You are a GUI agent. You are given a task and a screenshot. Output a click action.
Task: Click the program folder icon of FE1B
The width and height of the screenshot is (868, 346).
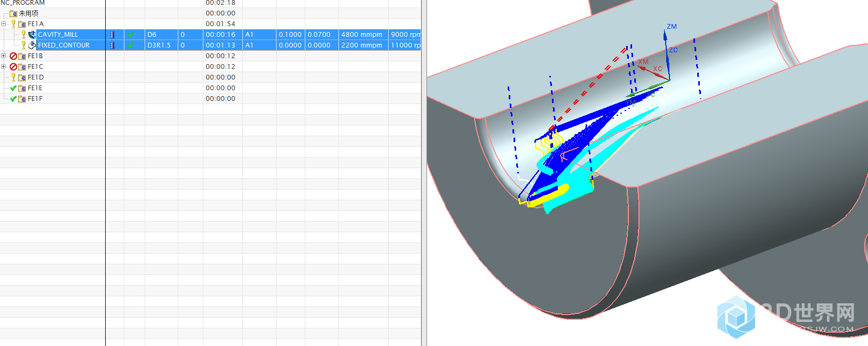click(22, 56)
